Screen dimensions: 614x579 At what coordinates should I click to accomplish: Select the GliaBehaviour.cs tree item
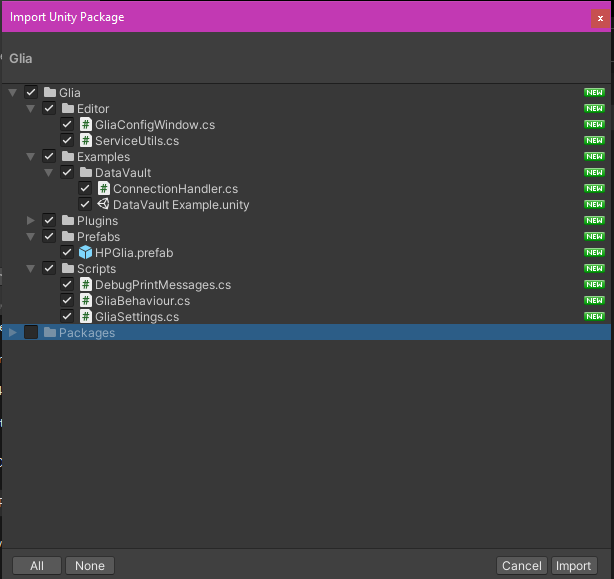coord(142,301)
